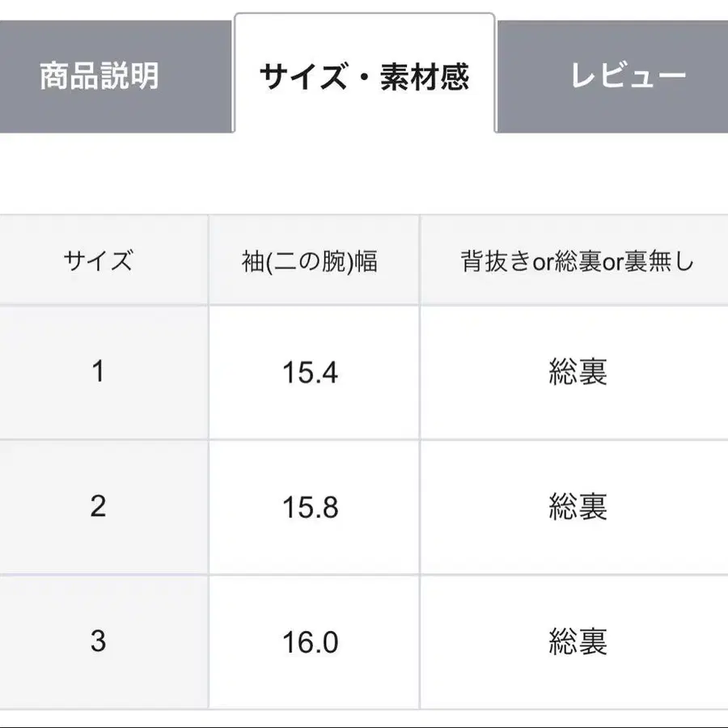Select the サイズ・素材感 tab
Screen dimensions: 728x728
click(362, 74)
